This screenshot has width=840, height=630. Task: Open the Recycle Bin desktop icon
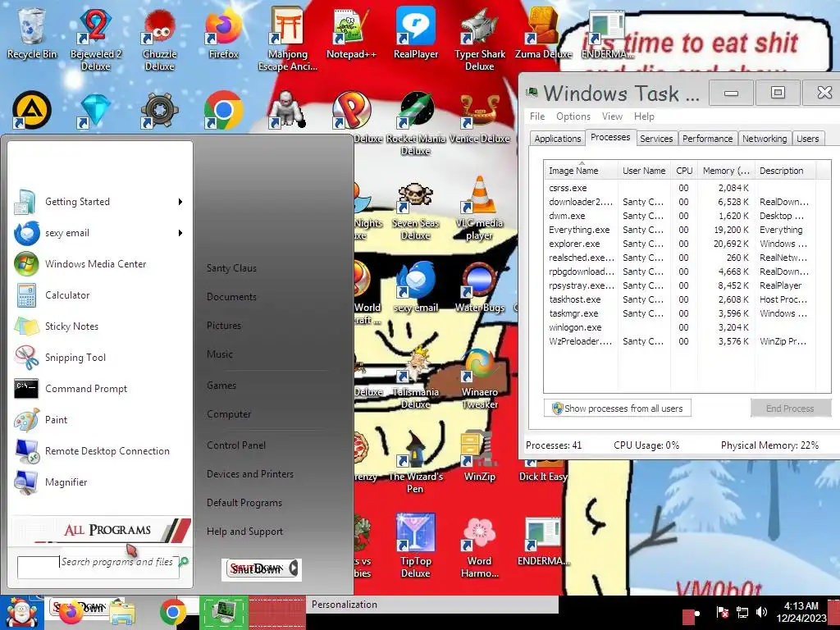pyautogui.click(x=32, y=33)
